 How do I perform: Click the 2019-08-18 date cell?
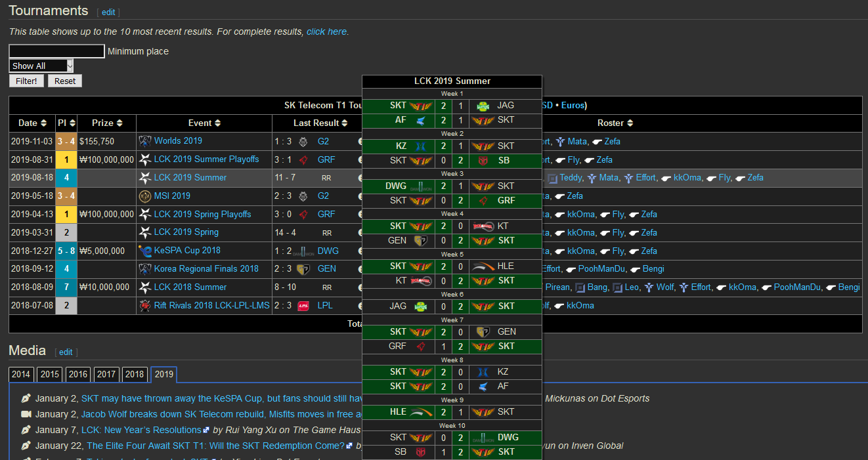click(32, 178)
